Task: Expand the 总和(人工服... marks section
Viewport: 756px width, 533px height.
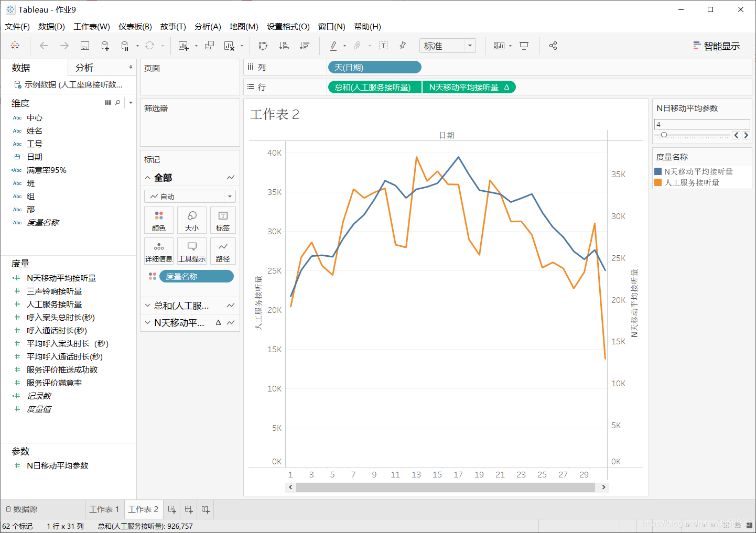Action: tap(148, 306)
